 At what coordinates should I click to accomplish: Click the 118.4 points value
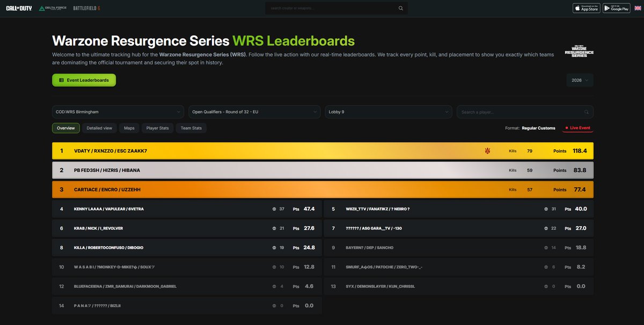click(580, 151)
